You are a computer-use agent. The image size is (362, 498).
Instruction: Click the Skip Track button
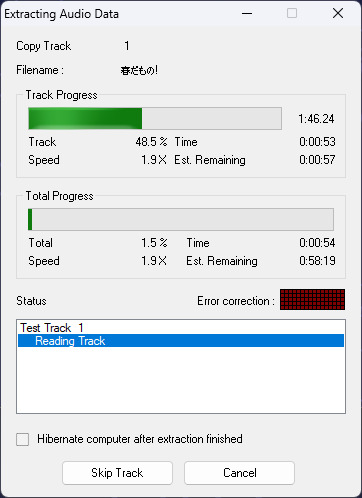point(117,473)
